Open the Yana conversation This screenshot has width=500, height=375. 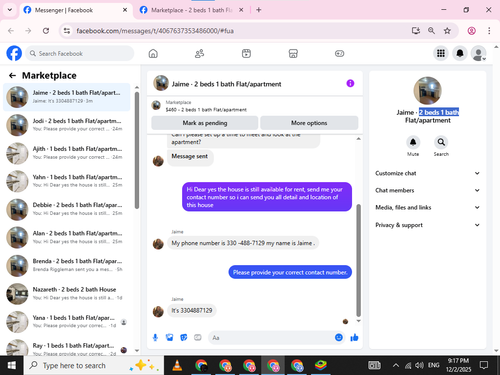click(67, 322)
